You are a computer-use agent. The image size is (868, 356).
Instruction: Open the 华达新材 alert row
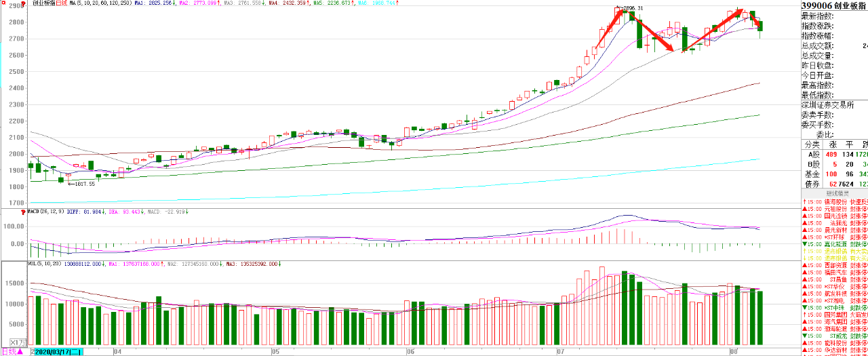point(835,350)
